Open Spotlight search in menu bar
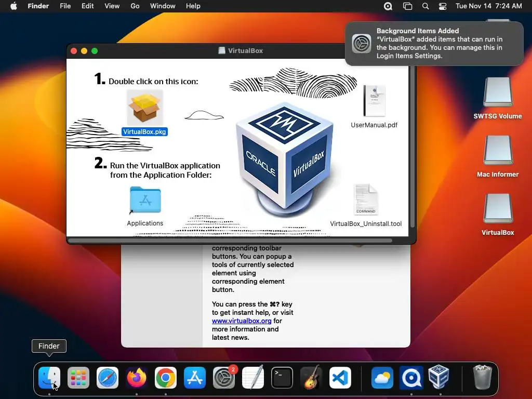The image size is (532, 399). point(425,6)
